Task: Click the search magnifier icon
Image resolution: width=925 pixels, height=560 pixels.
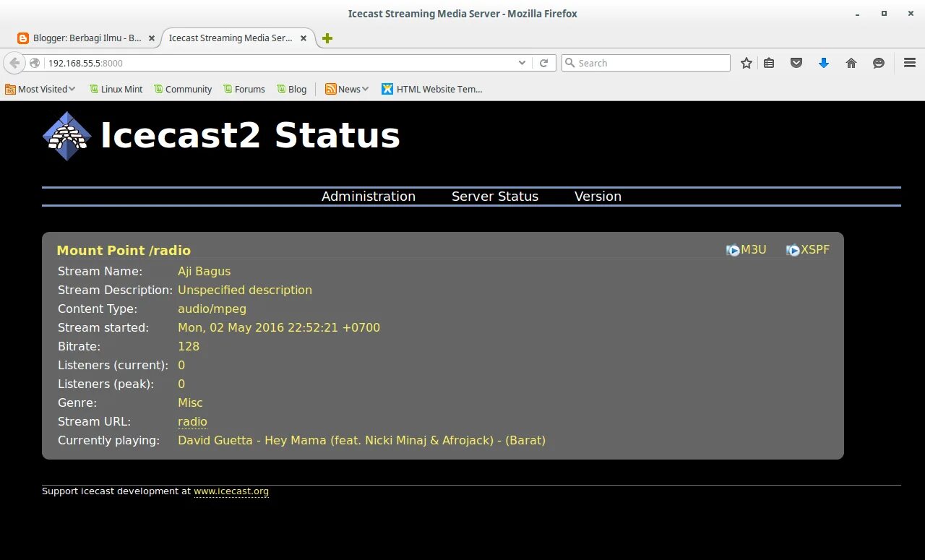Action: click(x=569, y=63)
